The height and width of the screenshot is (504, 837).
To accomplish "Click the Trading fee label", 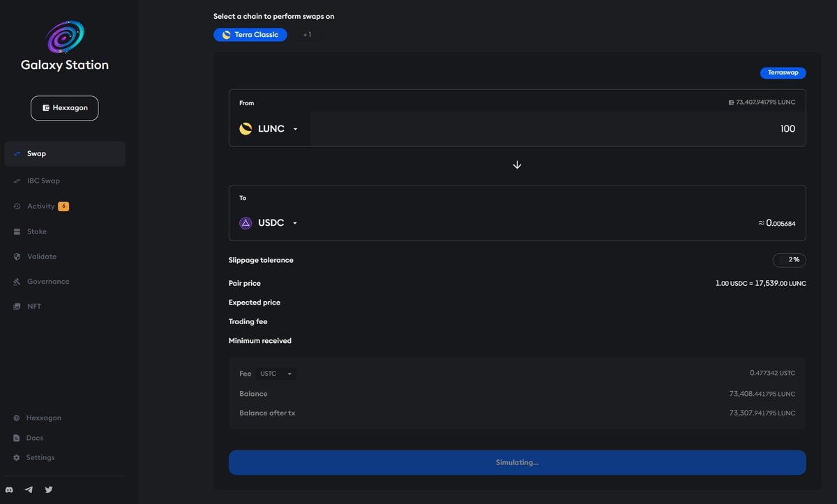I will tap(248, 321).
